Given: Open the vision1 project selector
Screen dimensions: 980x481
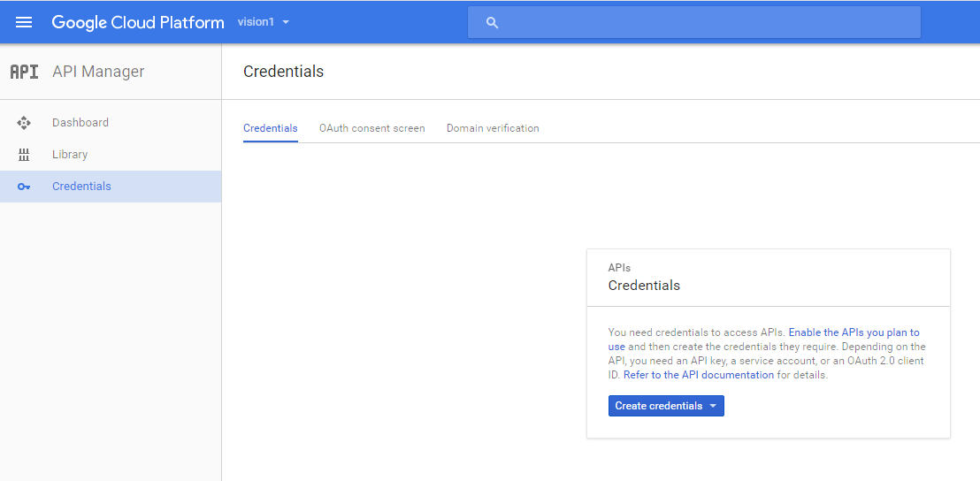Looking at the screenshot, I should [x=263, y=22].
